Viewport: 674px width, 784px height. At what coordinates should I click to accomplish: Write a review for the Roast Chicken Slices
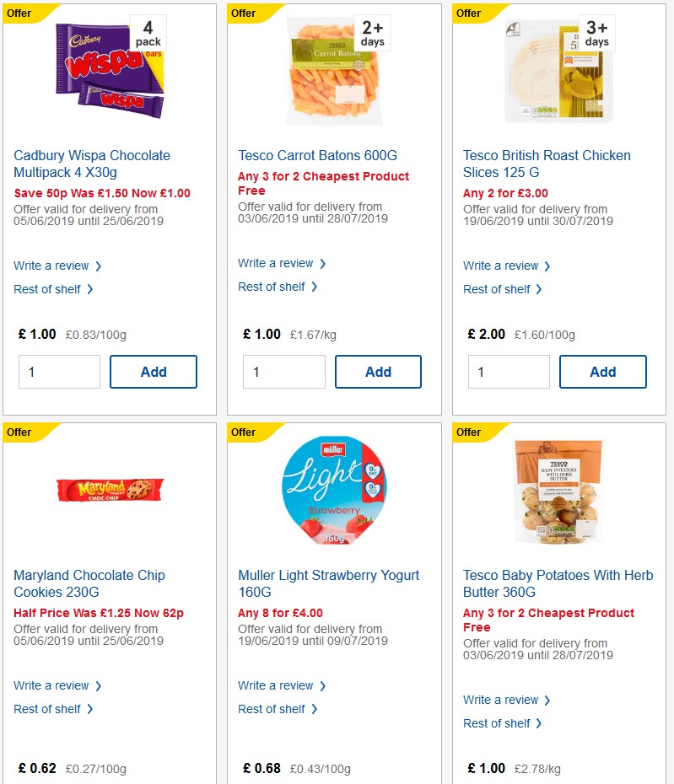(501, 266)
